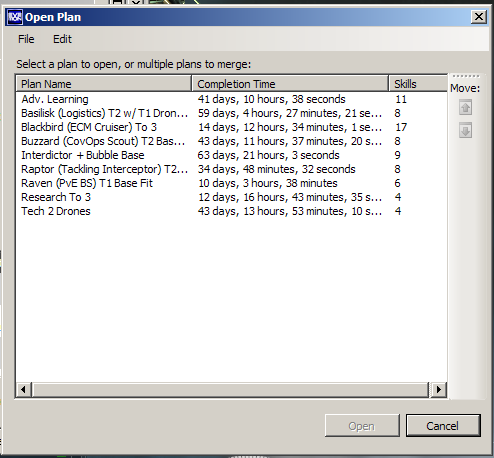
Task: Open the Edit menu
Action: pos(62,39)
